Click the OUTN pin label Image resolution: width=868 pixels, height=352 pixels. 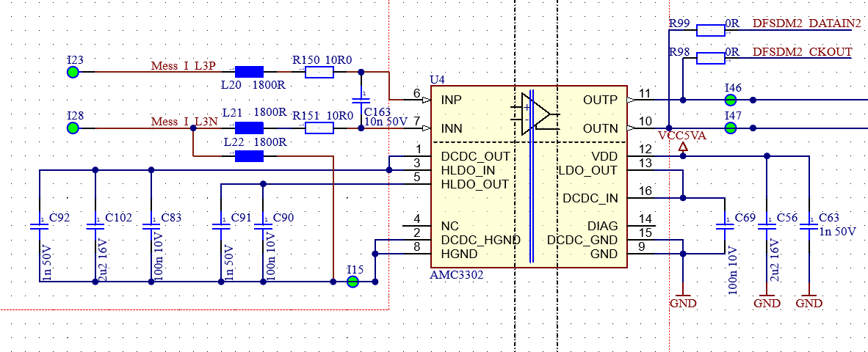point(600,129)
